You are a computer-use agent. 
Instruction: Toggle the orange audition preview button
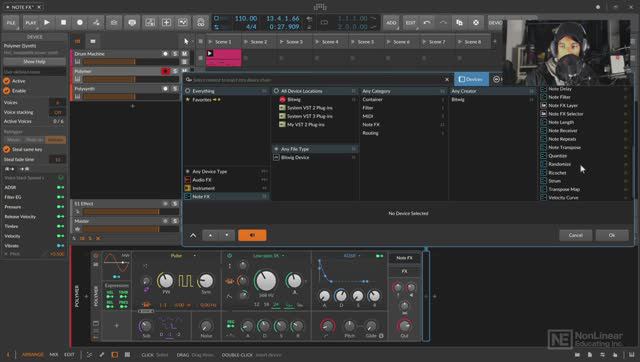tap(252, 235)
